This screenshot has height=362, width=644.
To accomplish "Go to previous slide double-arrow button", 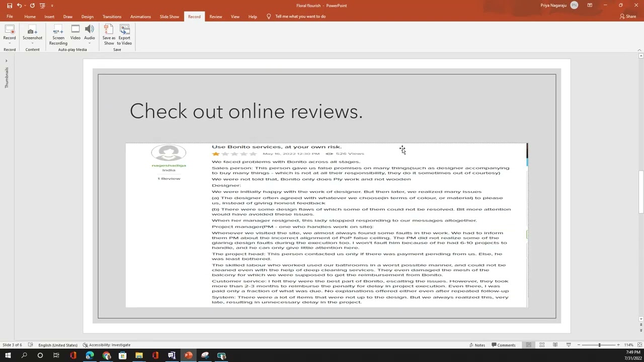I will click(x=640, y=325).
